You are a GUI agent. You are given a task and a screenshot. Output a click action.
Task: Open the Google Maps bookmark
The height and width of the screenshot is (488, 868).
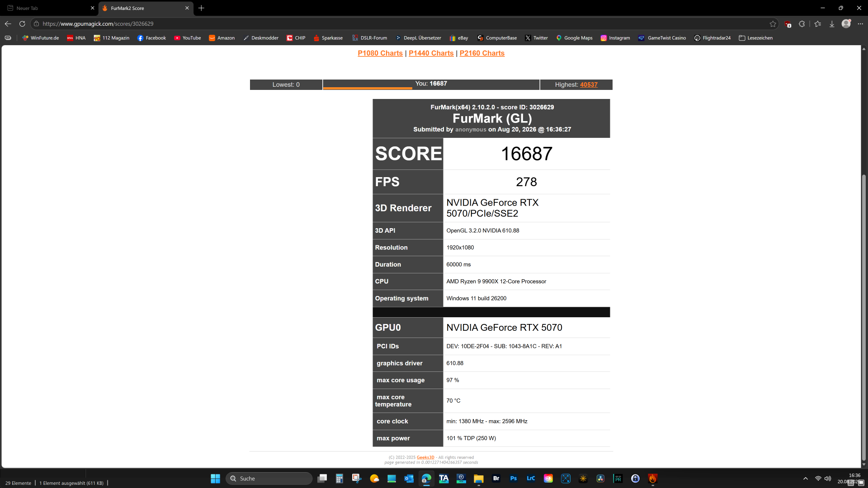[574, 38]
